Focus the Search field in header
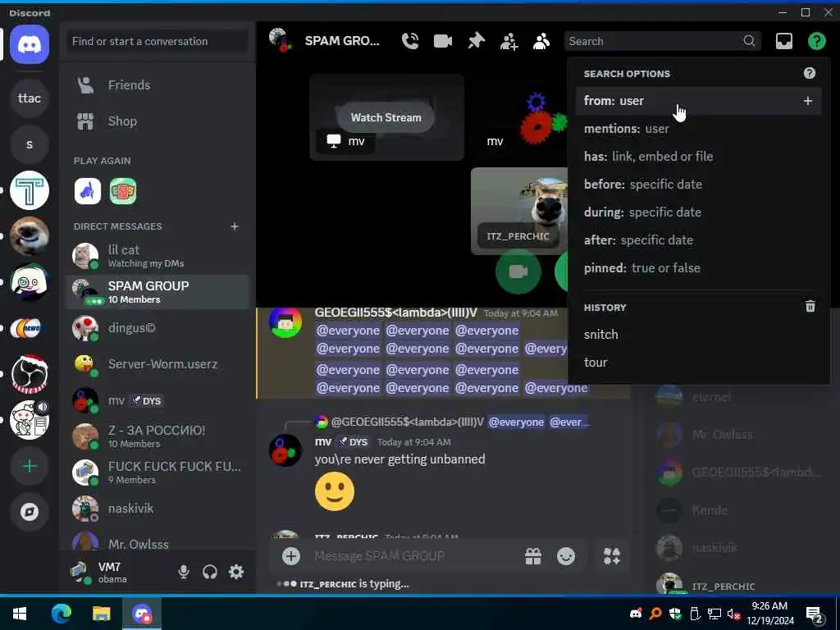Viewport: 840px width, 630px height. pyautogui.click(x=662, y=41)
